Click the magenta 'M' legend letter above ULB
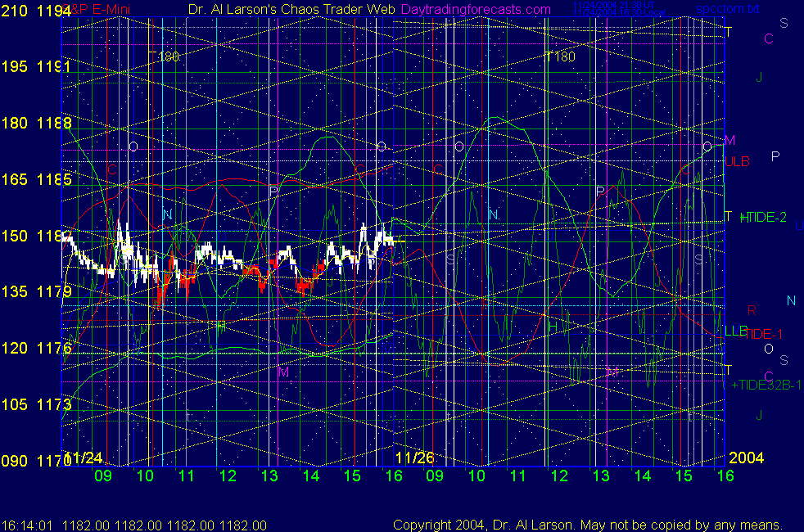The image size is (804, 532). point(730,140)
